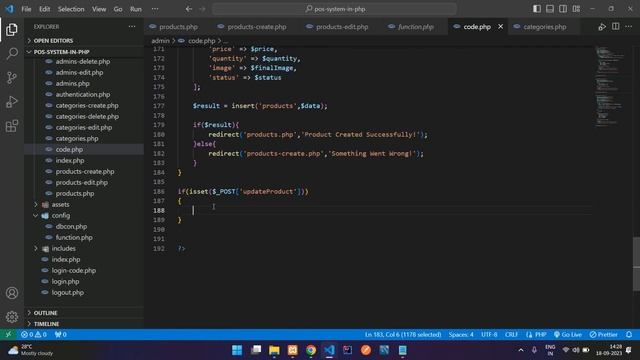Screen dimensions: 640x360
Task: Open the Go menu
Action: click(118, 9)
